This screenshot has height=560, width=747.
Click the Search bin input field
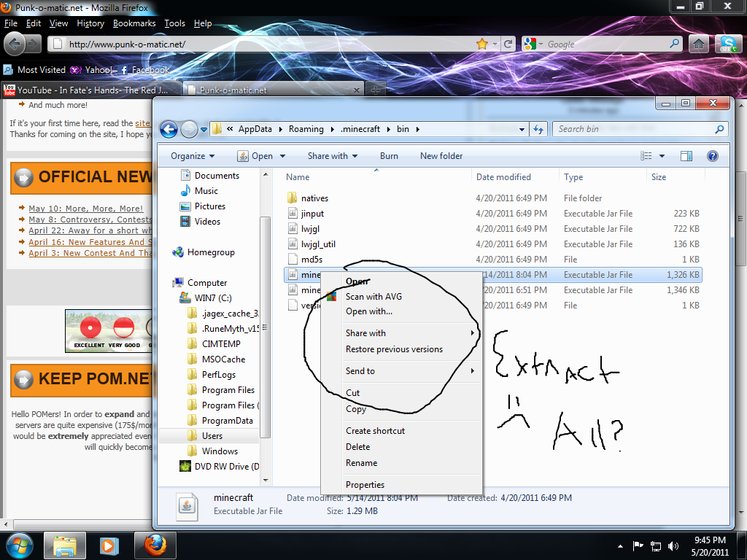point(635,129)
